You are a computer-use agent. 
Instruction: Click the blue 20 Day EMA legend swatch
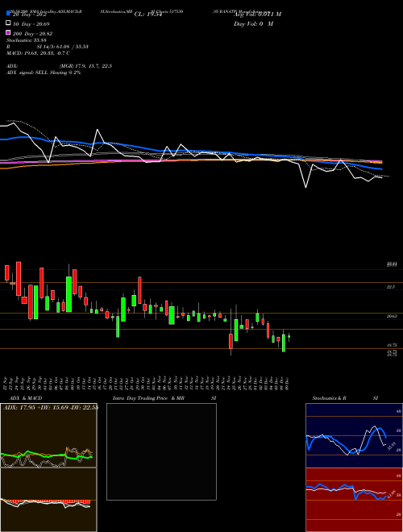pyautogui.click(x=8, y=14)
